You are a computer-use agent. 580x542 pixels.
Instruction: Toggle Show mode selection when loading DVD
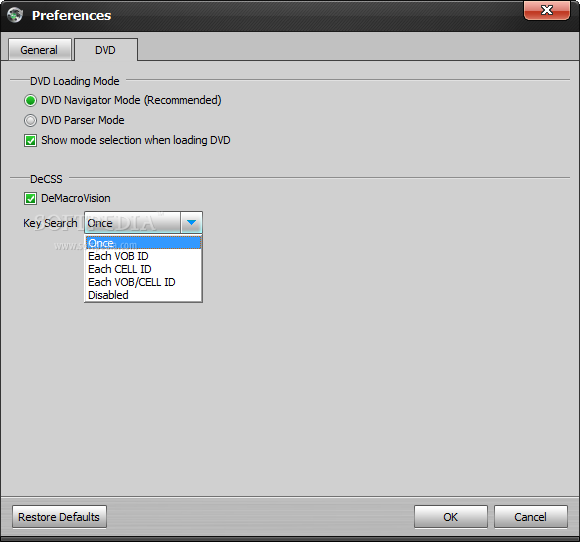tap(30, 141)
